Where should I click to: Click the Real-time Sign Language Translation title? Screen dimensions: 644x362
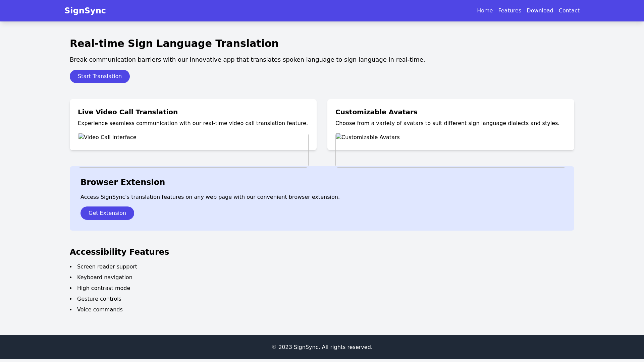pos(174,44)
